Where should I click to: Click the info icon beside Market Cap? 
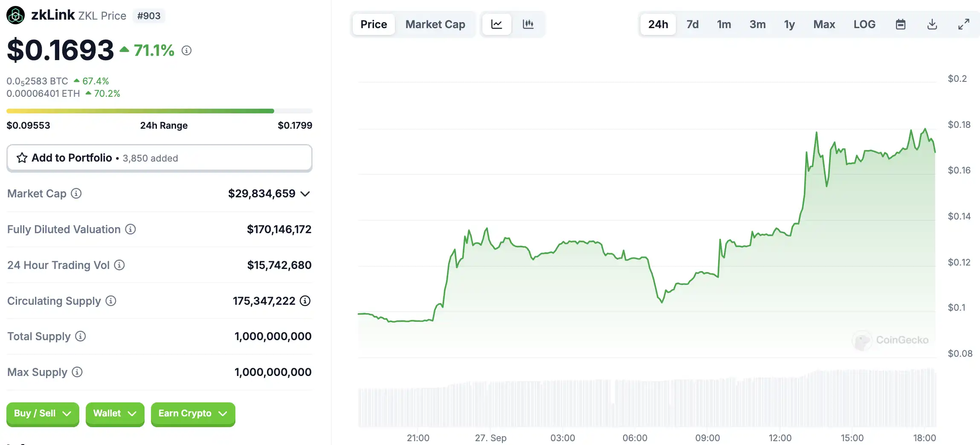[76, 194]
